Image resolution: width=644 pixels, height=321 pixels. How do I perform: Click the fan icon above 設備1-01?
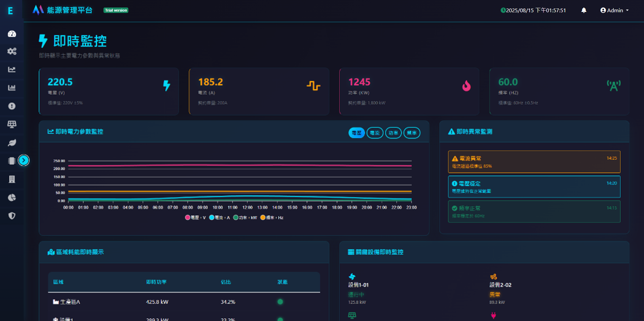[352, 277]
